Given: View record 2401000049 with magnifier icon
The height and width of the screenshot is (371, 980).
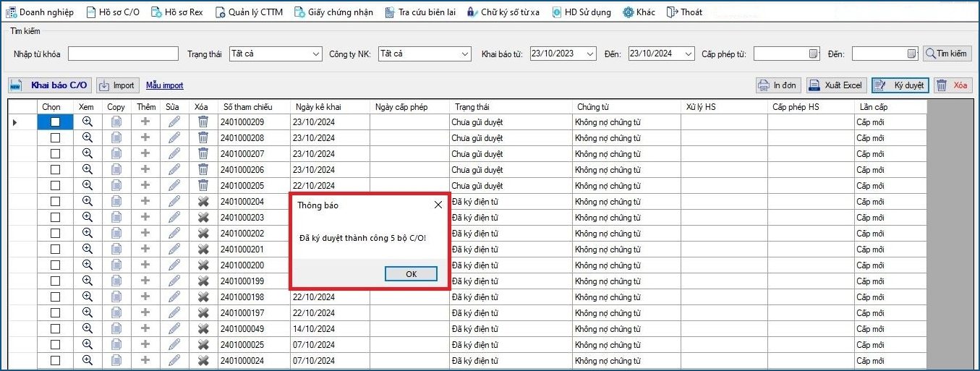Looking at the screenshot, I should [x=88, y=328].
